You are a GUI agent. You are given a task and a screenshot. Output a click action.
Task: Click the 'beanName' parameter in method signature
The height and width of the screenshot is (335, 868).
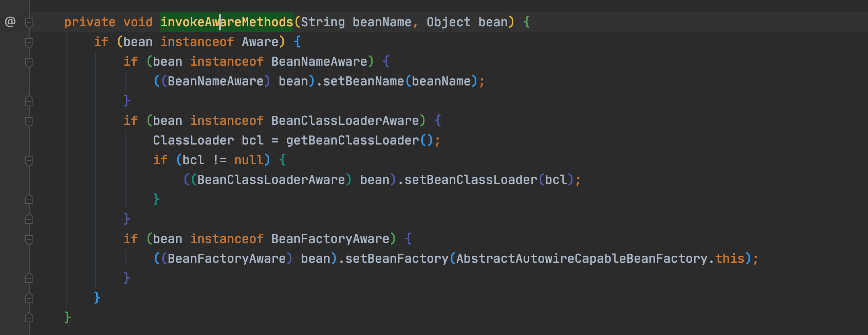pos(382,22)
